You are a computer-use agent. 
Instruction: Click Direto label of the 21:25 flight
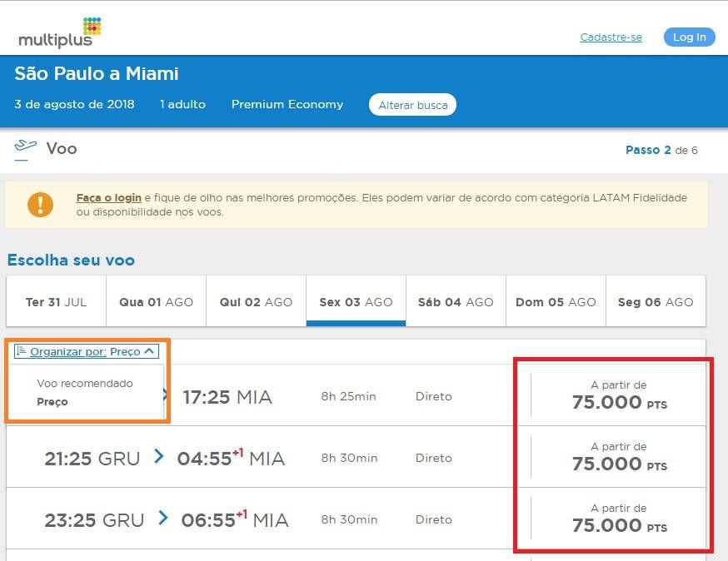point(434,458)
